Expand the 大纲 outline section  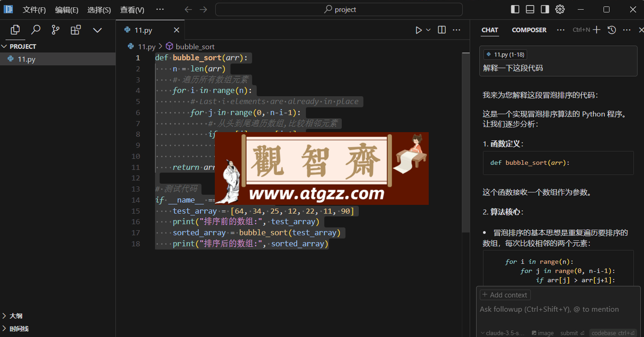point(57,316)
